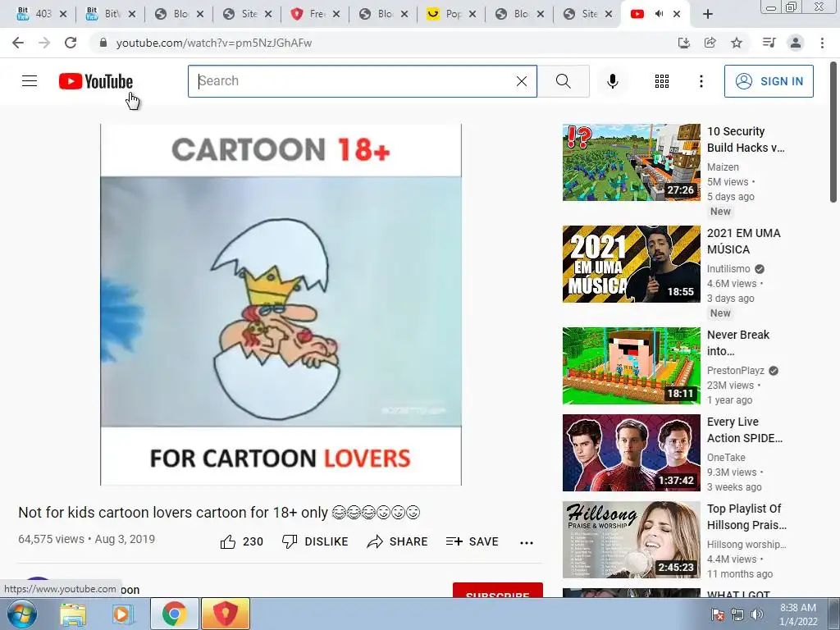840x630 pixels.
Task: Click channel name 'PrestonPlayz'
Action: click(736, 371)
